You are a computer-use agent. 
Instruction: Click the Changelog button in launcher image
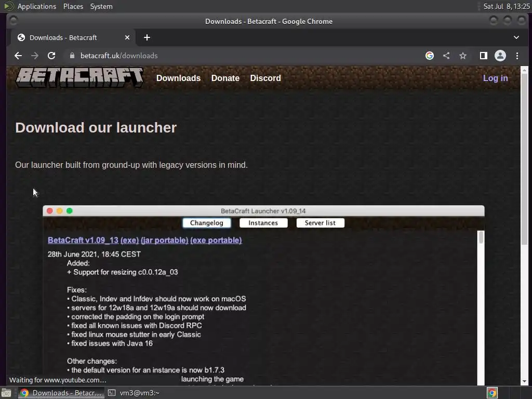click(207, 223)
